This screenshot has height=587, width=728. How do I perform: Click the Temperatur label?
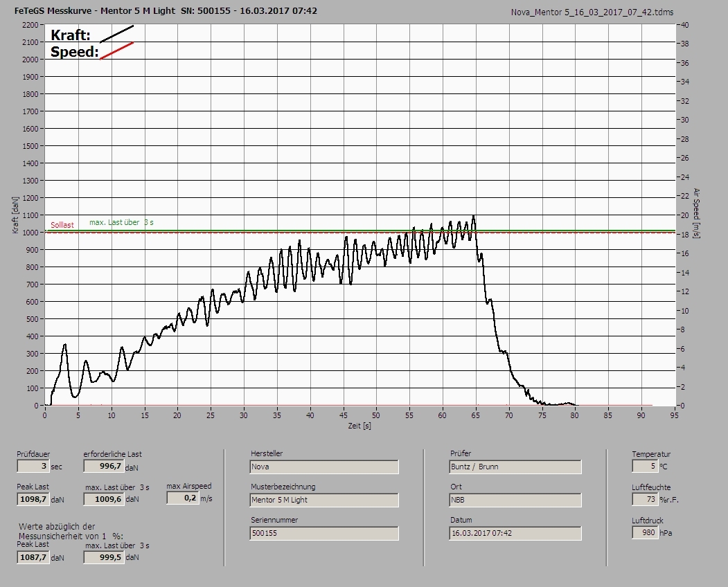click(651, 454)
